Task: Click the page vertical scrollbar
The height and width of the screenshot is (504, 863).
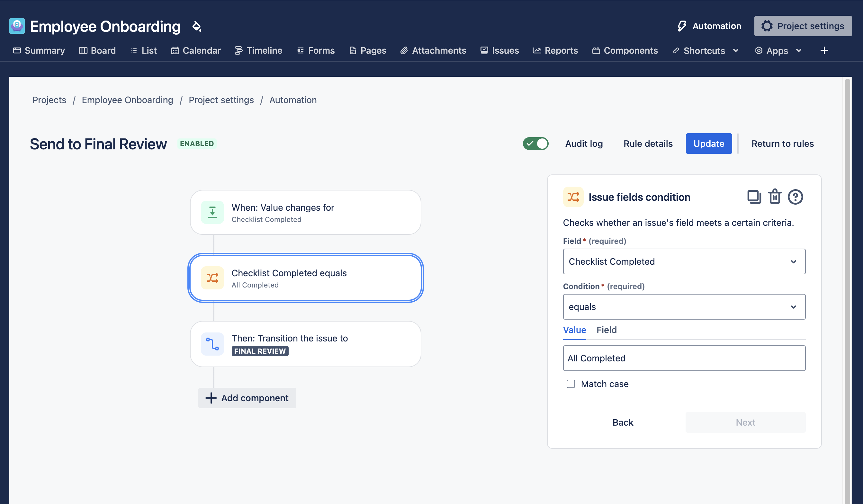Action: [x=848, y=274]
